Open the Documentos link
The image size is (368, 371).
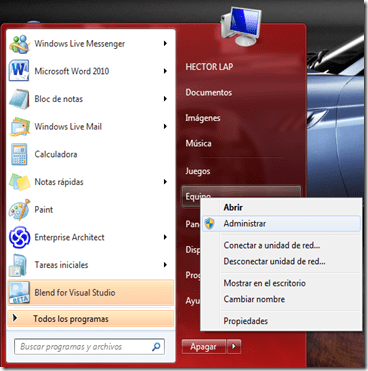[x=209, y=92]
